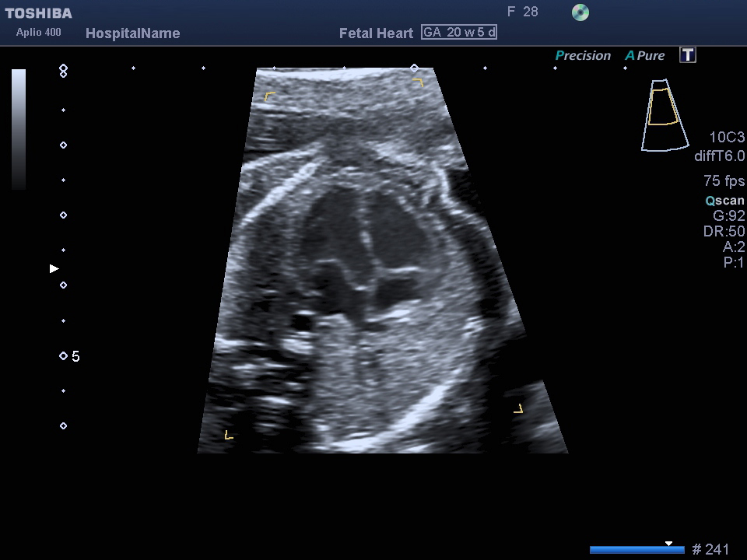
Task: Click the grayscale bar
Action: point(19,130)
